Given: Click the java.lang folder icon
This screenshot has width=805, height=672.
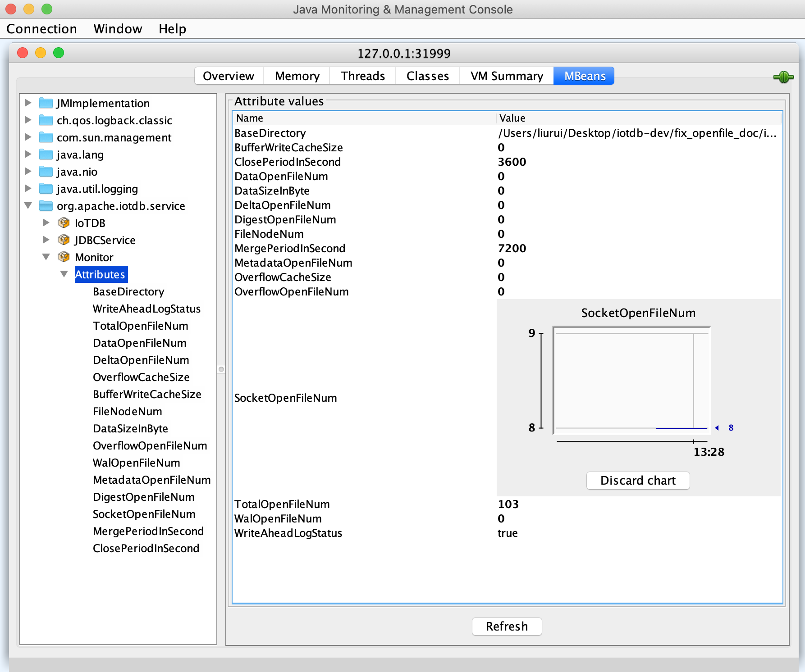Looking at the screenshot, I should point(46,154).
